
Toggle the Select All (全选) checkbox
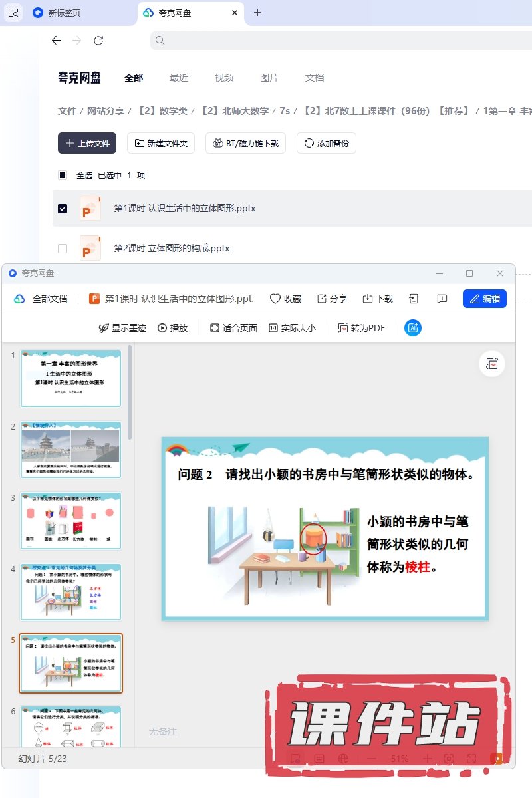(x=63, y=176)
